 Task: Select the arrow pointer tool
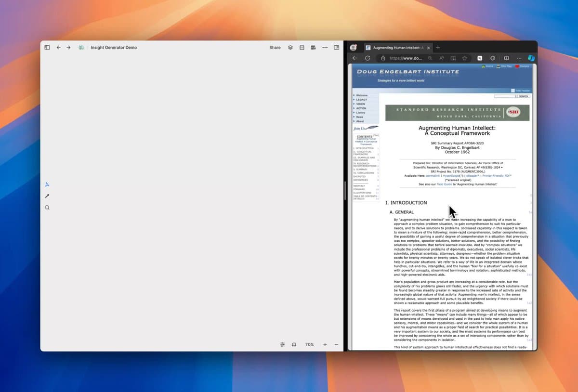47,184
